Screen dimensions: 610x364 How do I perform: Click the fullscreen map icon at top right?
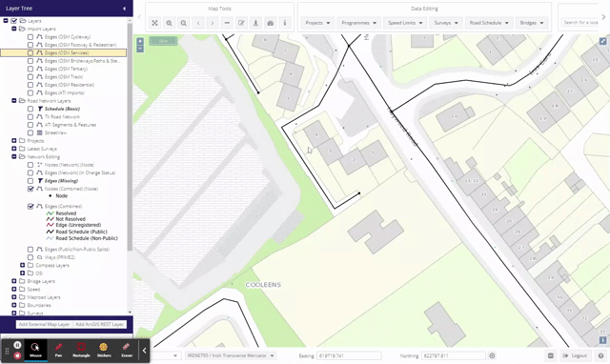602,41
